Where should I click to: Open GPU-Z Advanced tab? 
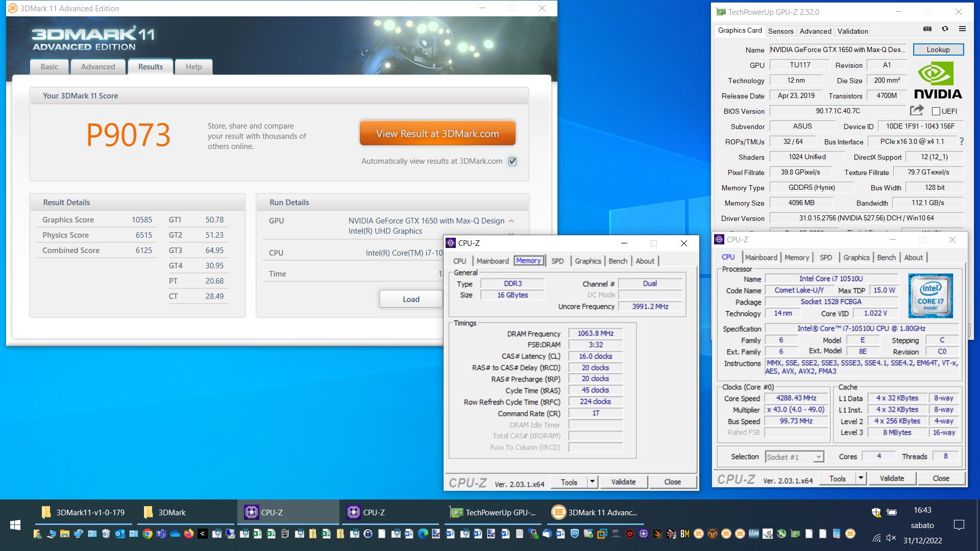[x=815, y=31]
